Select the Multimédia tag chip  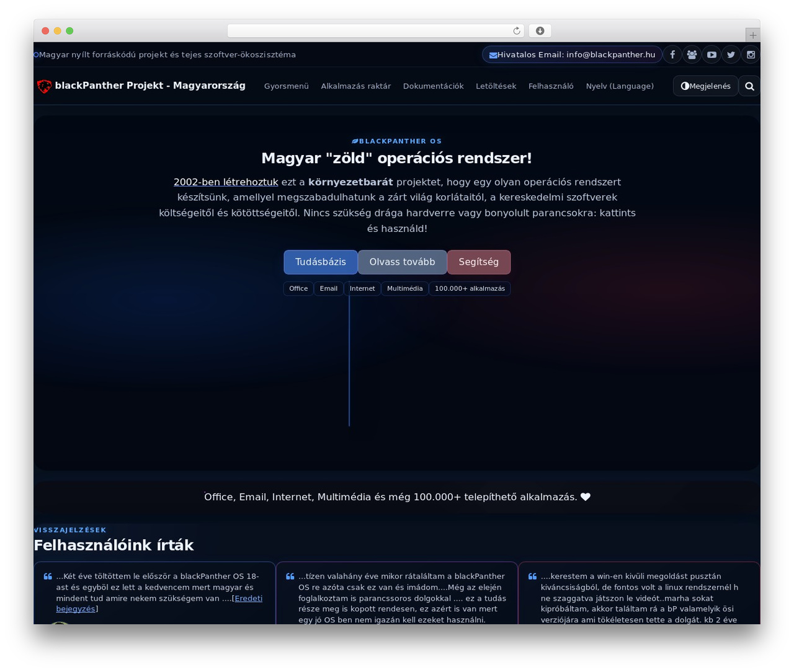404,289
